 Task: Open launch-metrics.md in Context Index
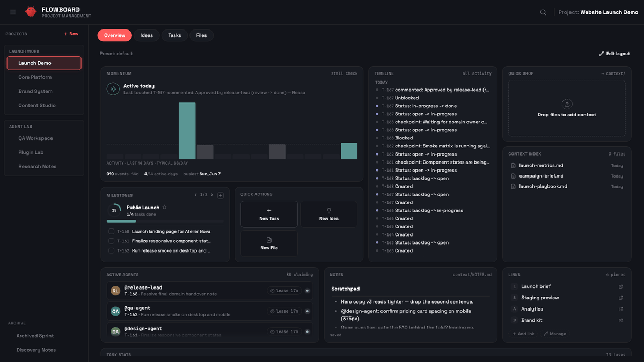pyautogui.click(x=567, y=165)
